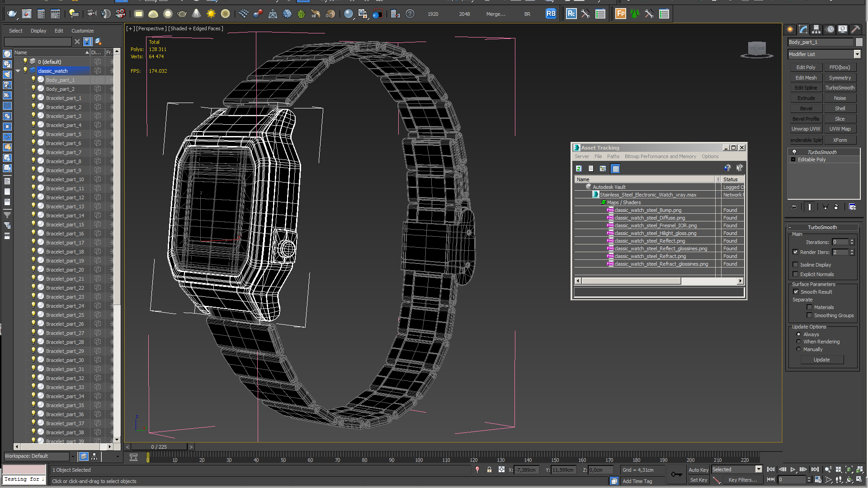Click the Refresh icon in Asset Tracking
The image size is (868, 488).
click(579, 169)
